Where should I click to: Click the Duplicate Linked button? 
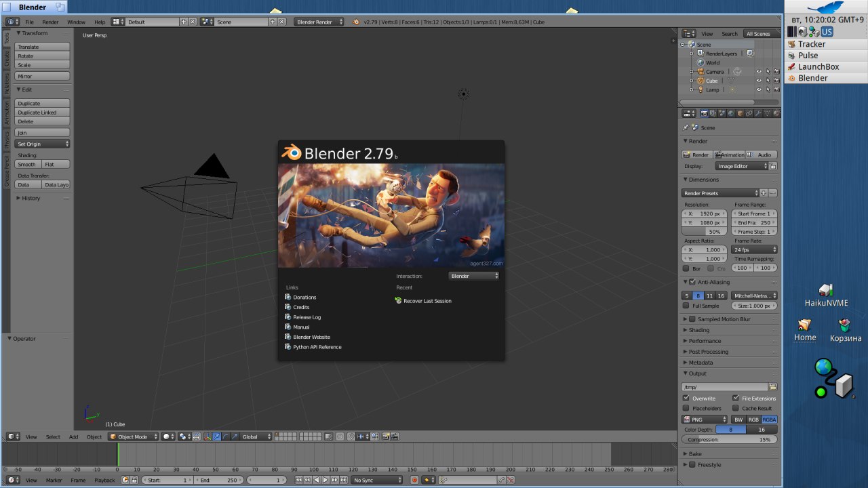pyautogui.click(x=42, y=113)
